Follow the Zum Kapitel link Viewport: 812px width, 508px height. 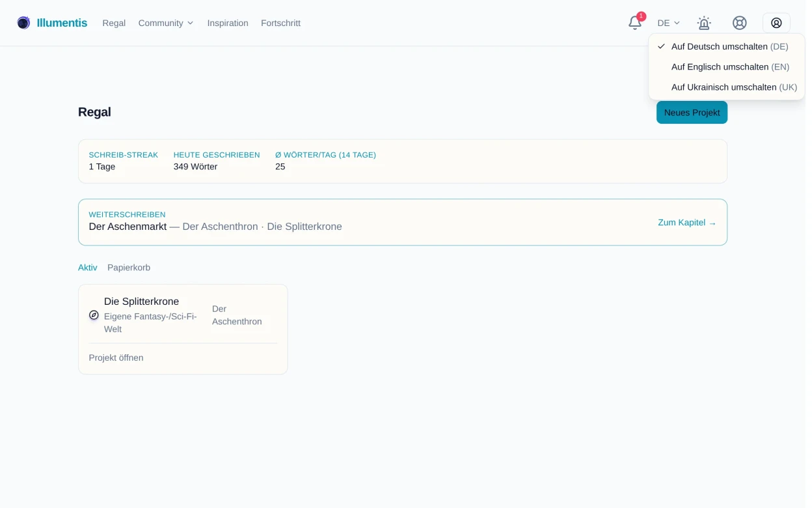[687, 223]
